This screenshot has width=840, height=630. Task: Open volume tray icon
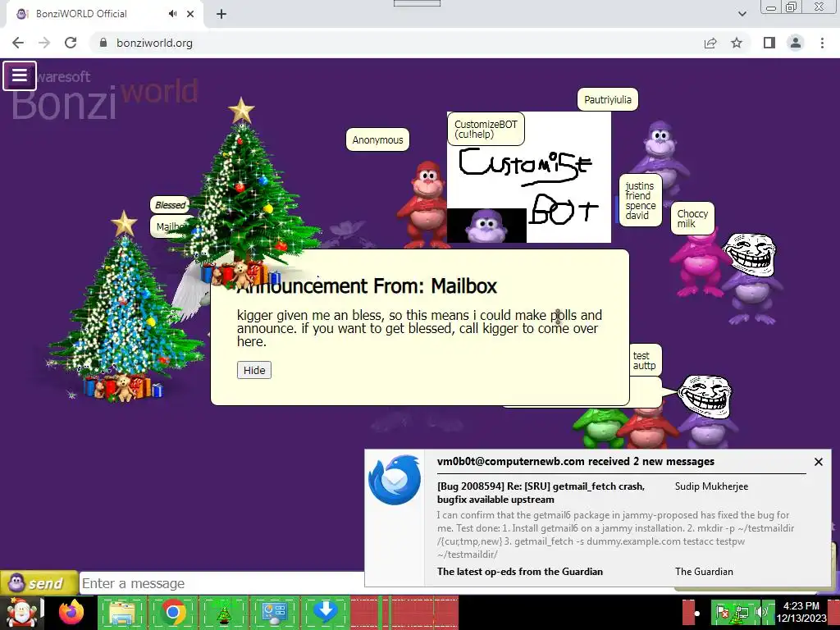(x=761, y=612)
